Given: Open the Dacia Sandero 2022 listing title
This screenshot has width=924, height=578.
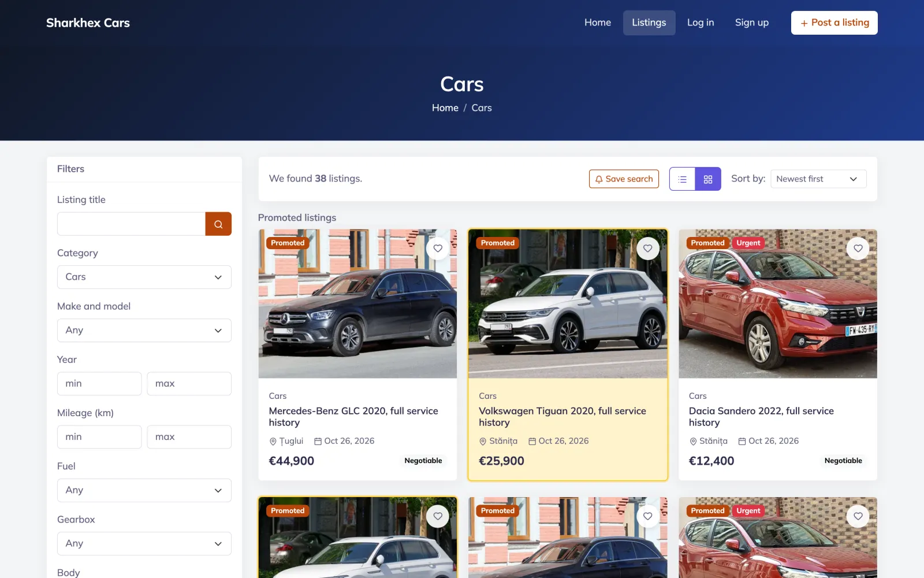Looking at the screenshot, I should [x=761, y=417].
